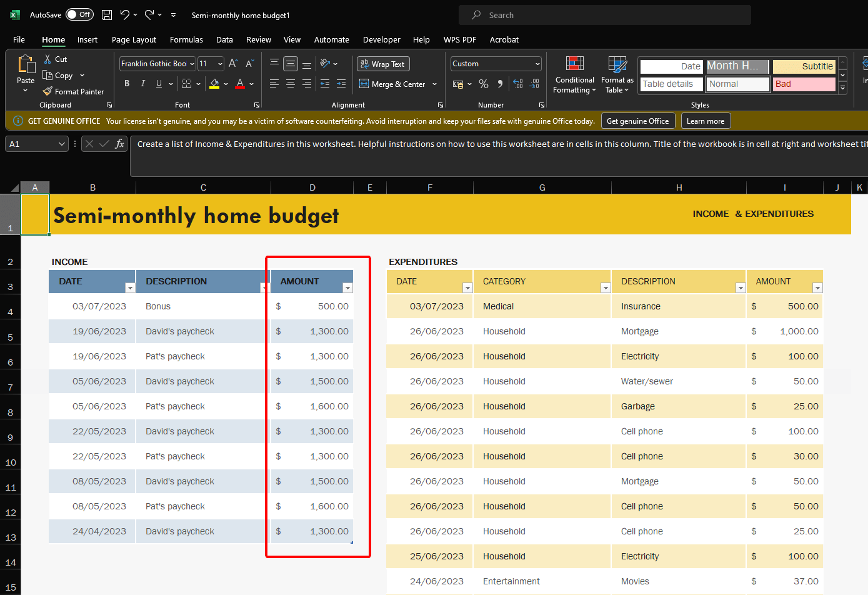
Task: Switch to the Page Layout tab
Action: pyautogui.click(x=134, y=39)
